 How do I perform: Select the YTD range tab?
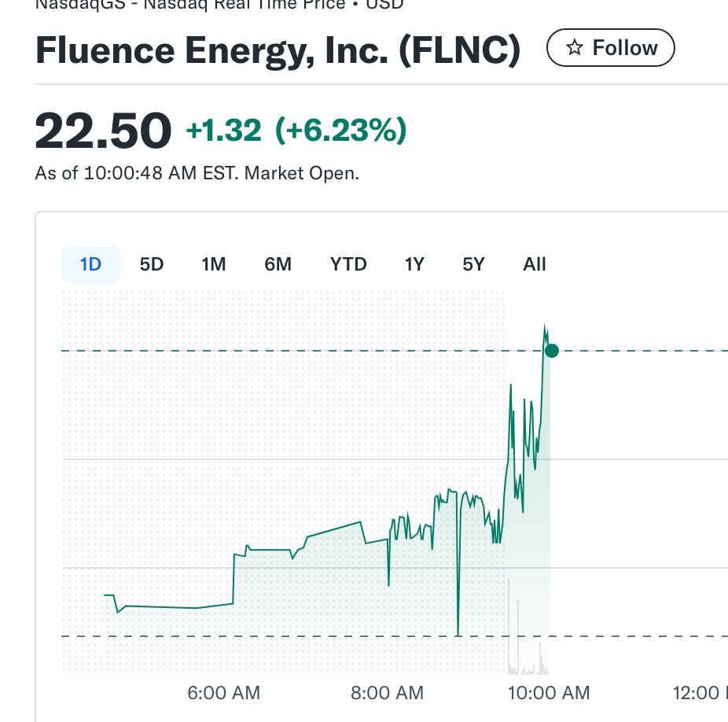click(348, 264)
